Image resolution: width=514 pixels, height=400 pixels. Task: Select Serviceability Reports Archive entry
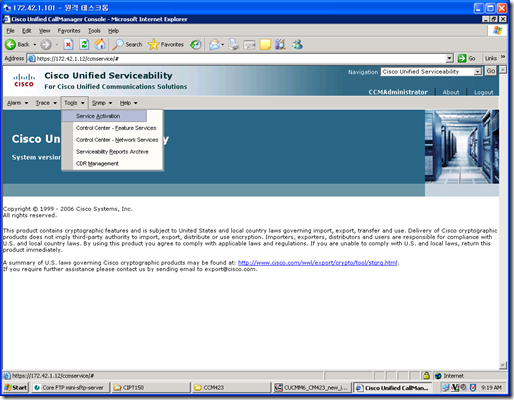pyautogui.click(x=112, y=152)
